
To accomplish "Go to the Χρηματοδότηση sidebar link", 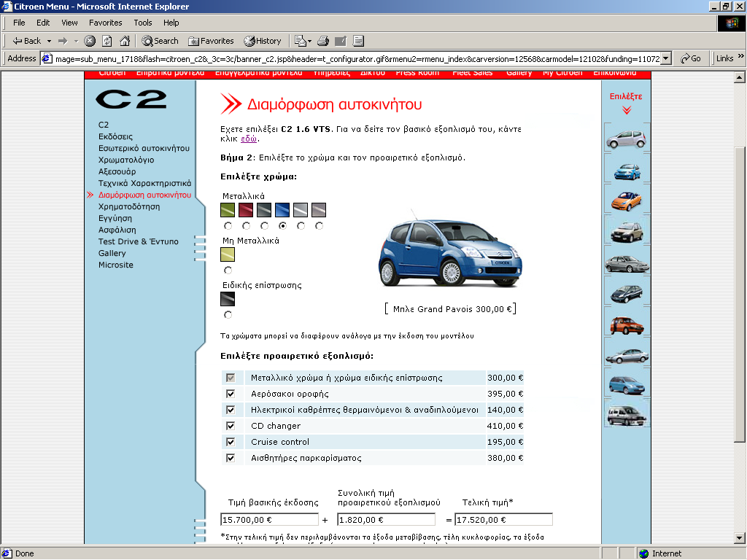I will 129,206.
